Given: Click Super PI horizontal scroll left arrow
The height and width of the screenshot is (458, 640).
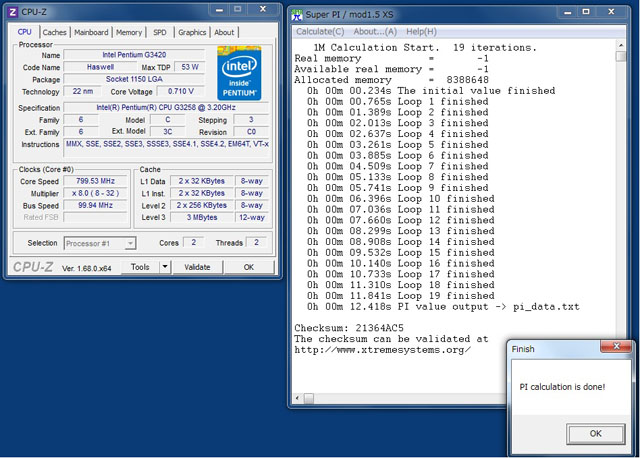Looking at the screenshot, I should pyautogui.click(x=297, y=398).
